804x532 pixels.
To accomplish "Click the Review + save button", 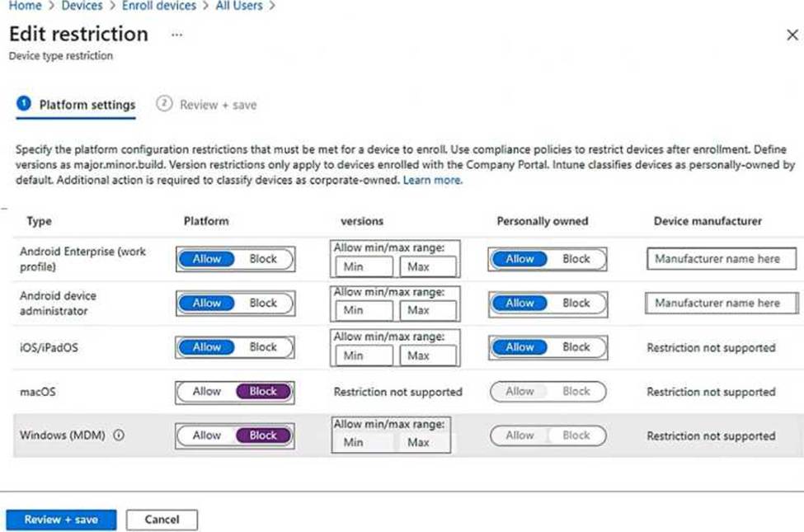I will coord(61,520).
